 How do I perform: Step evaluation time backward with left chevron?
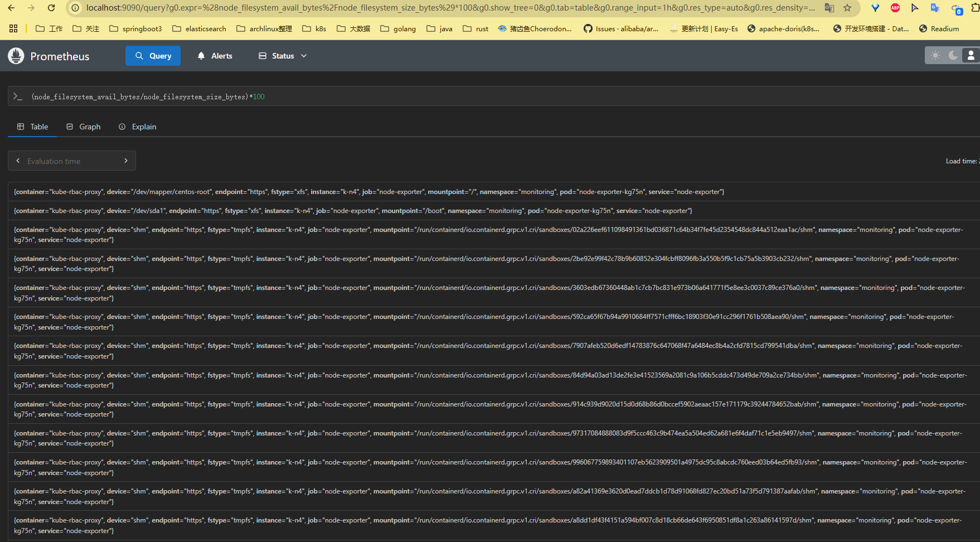tap(18, 161)
